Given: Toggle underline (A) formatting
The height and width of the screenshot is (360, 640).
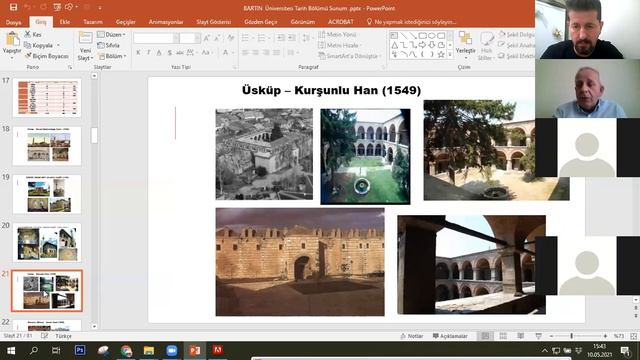Looking at the screenshot, I should tap(159, 52).
